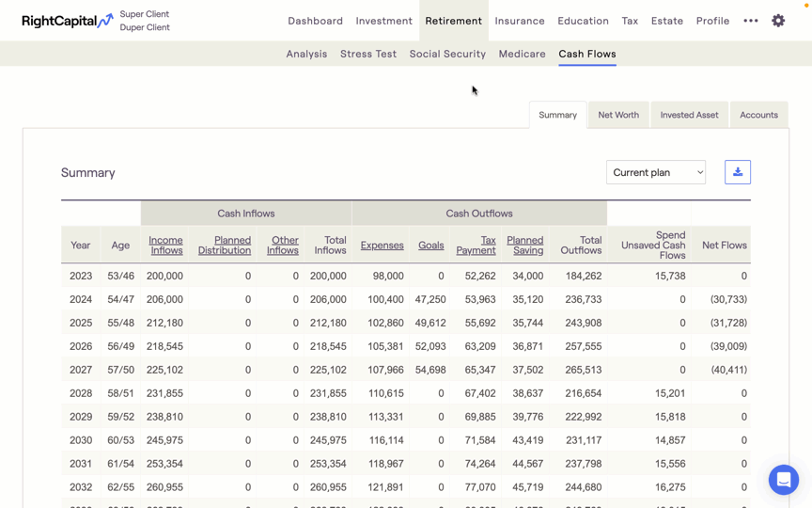812x508 pixels.
Task: Open the chat support bubble
Action: (783, 480)
